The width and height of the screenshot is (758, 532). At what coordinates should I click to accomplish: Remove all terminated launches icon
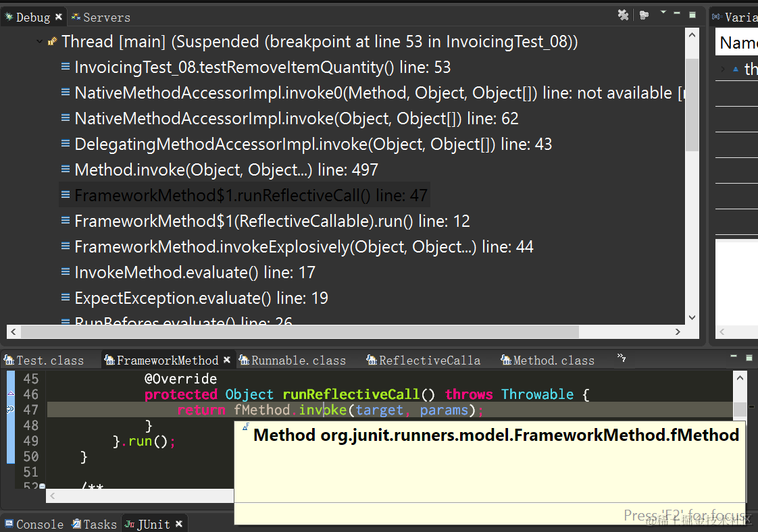[623, 15]
